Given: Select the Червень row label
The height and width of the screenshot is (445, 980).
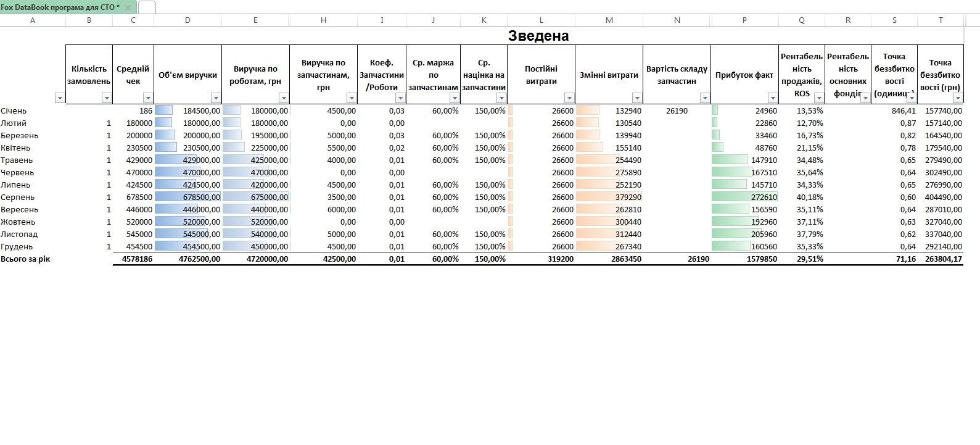Looking at the screenshot, I should [17, 173].
